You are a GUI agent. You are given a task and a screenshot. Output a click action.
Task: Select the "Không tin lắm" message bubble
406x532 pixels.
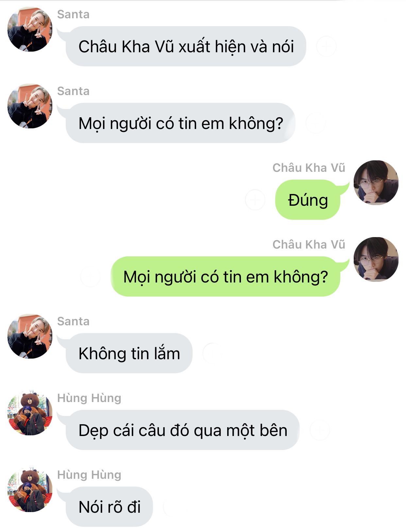[129, 353]
